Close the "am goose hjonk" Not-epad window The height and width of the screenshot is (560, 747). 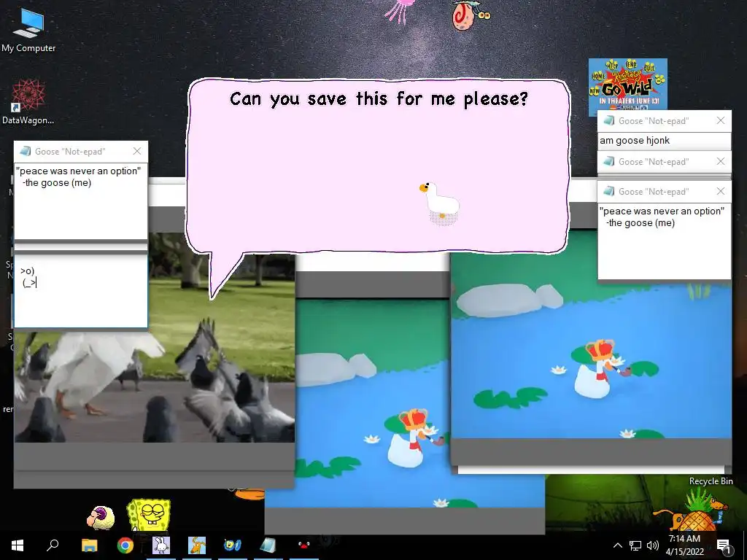pos(721,120)
